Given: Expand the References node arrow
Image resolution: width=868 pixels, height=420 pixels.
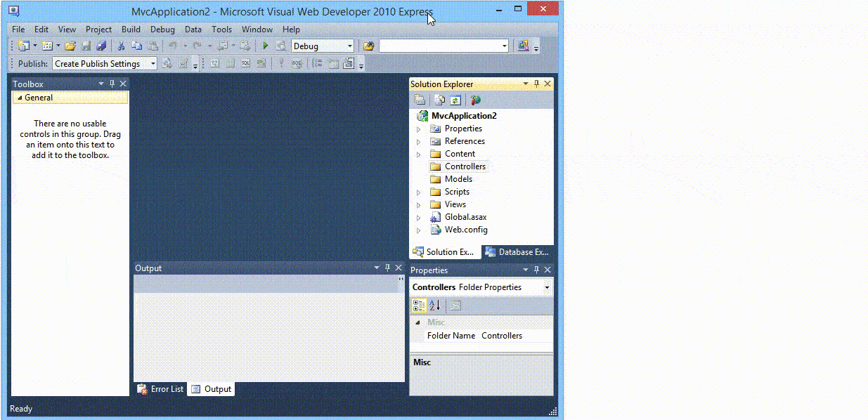Looking at the screenshot, I should point(419,141).
